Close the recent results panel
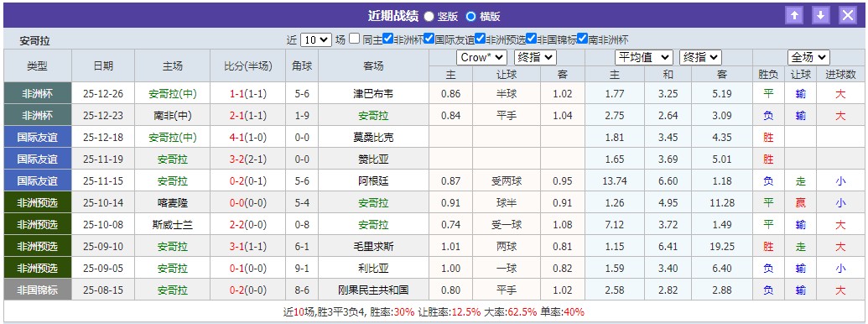868x324 pixels. (x=848, y=15)
